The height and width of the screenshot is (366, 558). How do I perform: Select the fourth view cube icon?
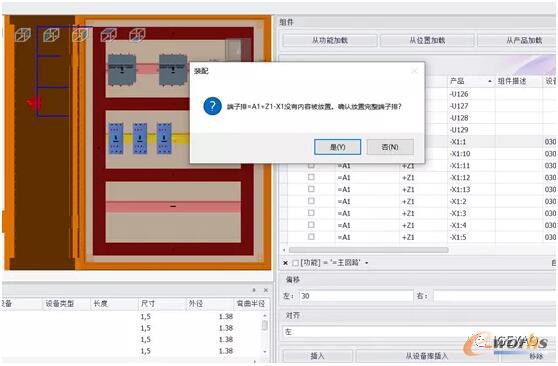click(109, 35)
